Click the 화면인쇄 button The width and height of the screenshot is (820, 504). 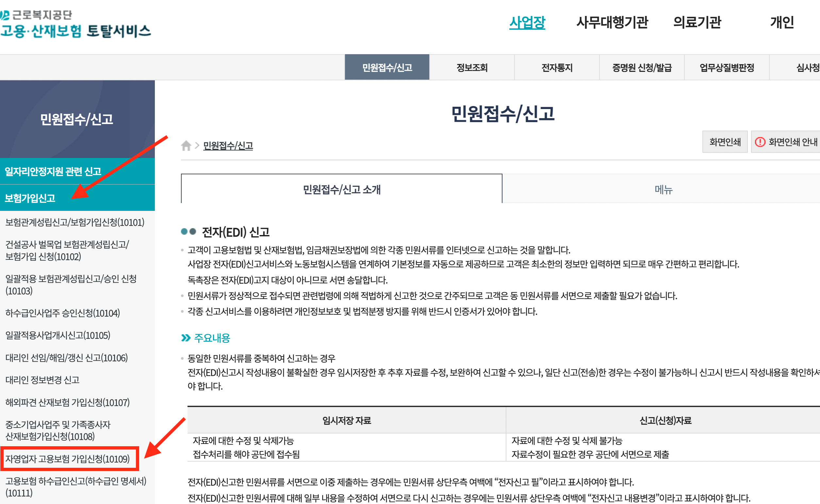725,142
